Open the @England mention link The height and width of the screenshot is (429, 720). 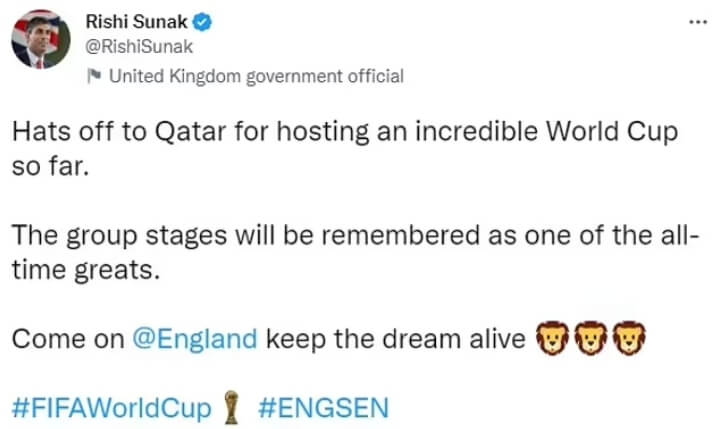point(195,339)
